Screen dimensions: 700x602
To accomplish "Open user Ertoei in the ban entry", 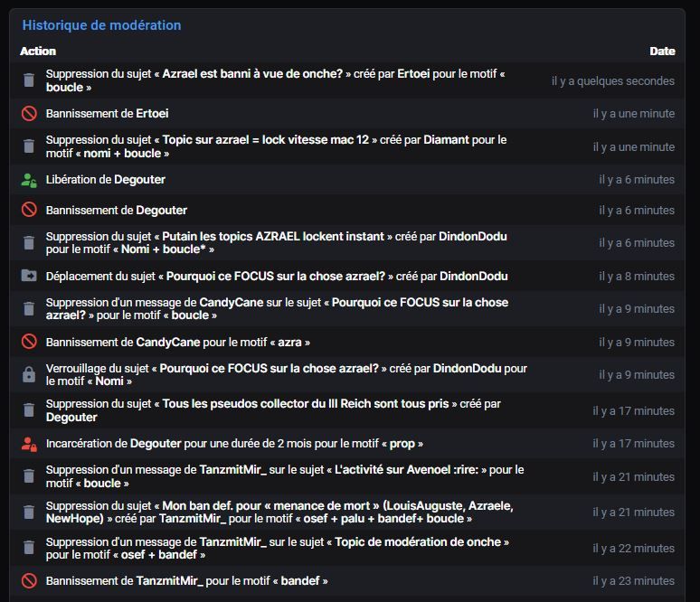I will click(x=152, y=113).
